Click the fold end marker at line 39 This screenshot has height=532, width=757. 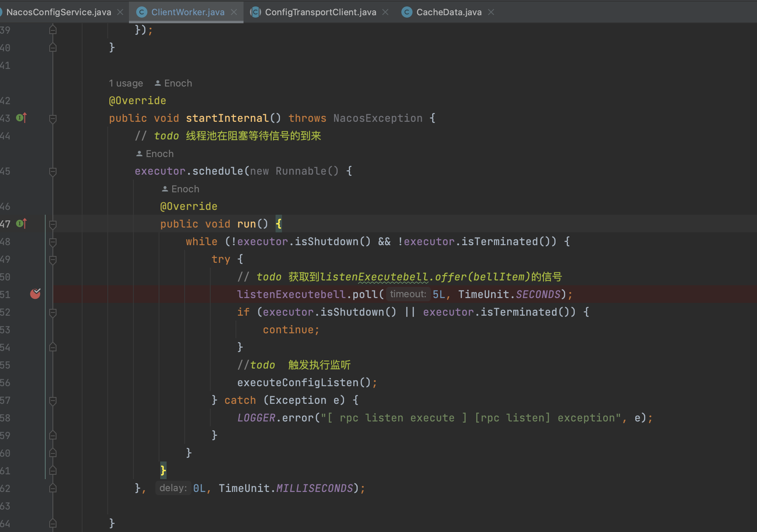point(52,30)
